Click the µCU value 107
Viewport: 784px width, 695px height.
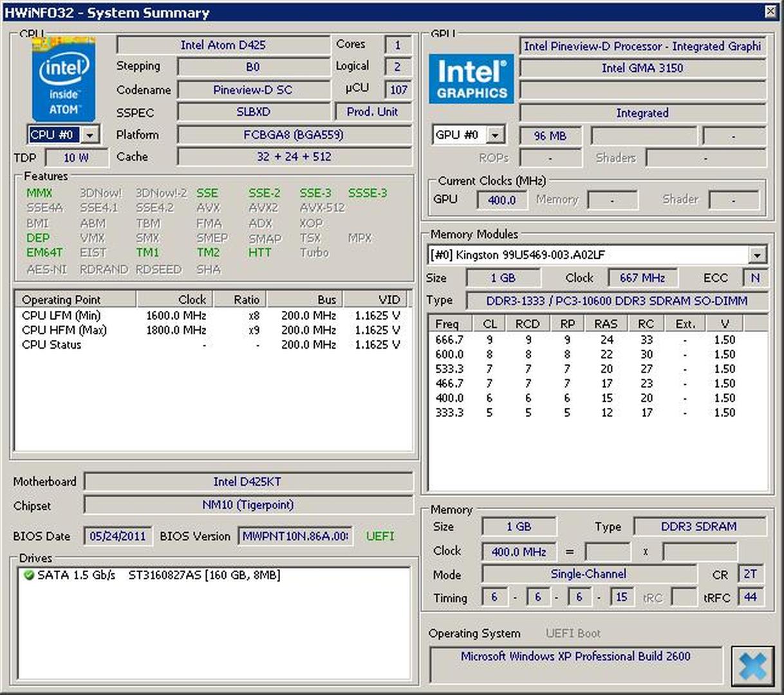398,90
